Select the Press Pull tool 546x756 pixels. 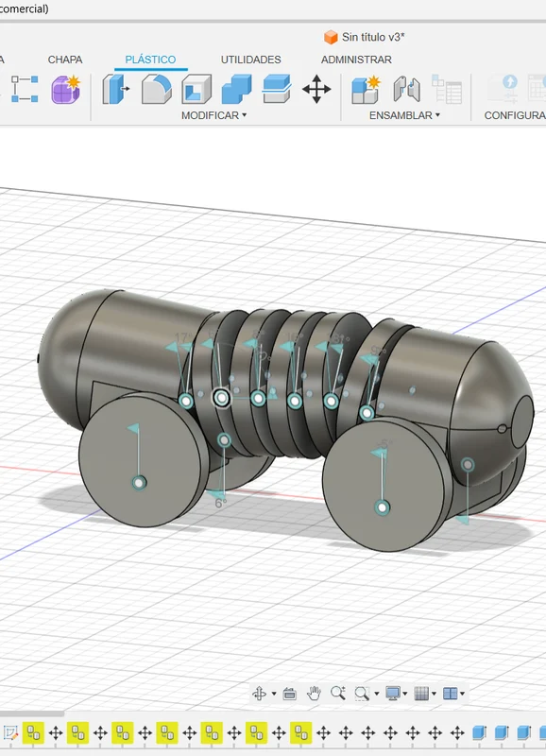pos(116,89)
